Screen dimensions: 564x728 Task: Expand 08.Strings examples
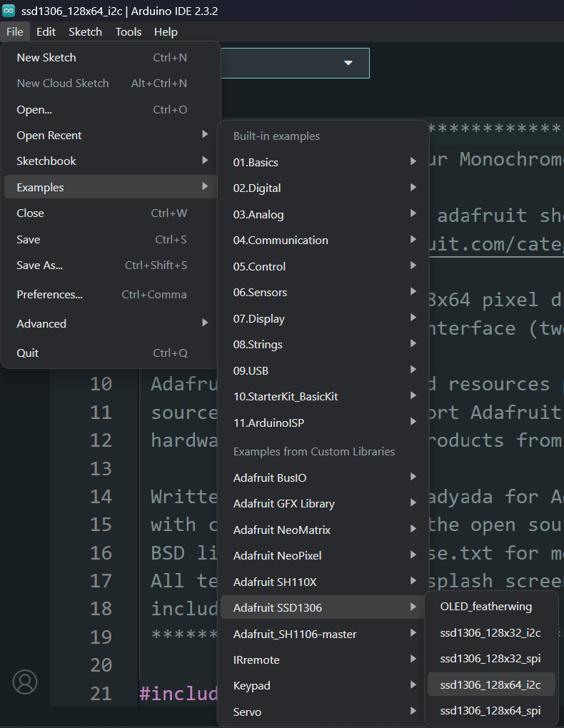[x=323, y=344]
